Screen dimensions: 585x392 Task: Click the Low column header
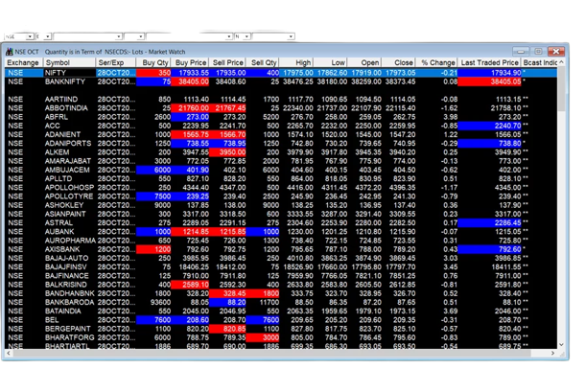click(x=331, y=62)
